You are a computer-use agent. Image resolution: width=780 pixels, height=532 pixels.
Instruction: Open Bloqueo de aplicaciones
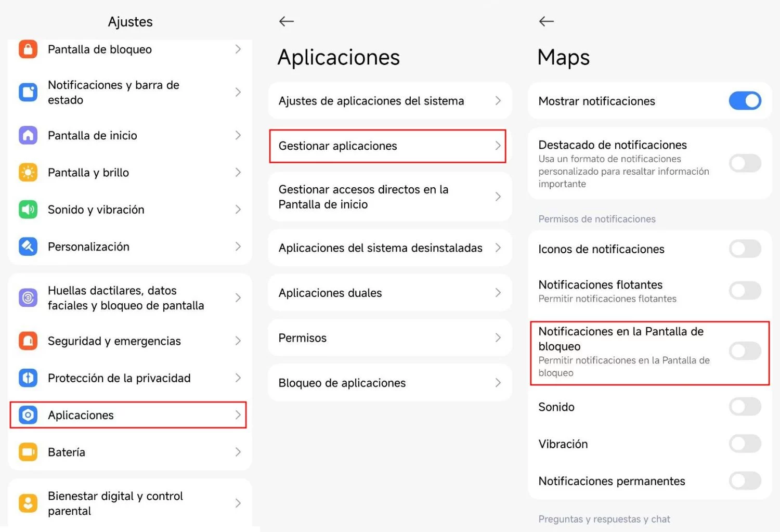[390, 383]
